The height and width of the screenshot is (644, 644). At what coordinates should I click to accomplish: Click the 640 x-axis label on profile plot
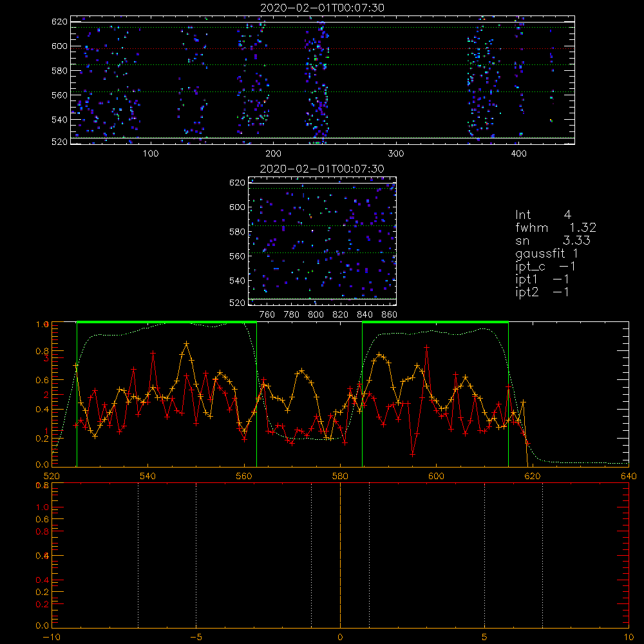click(629, 476)
